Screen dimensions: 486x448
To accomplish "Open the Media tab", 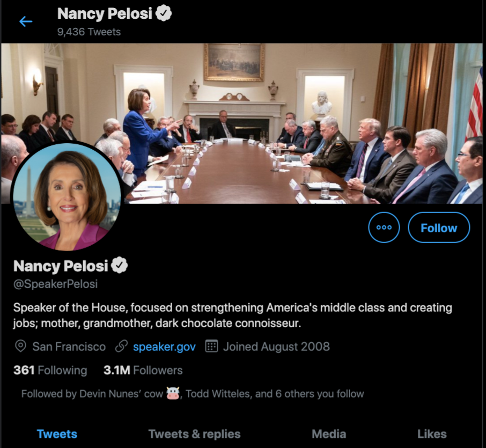I will point(328,434).
